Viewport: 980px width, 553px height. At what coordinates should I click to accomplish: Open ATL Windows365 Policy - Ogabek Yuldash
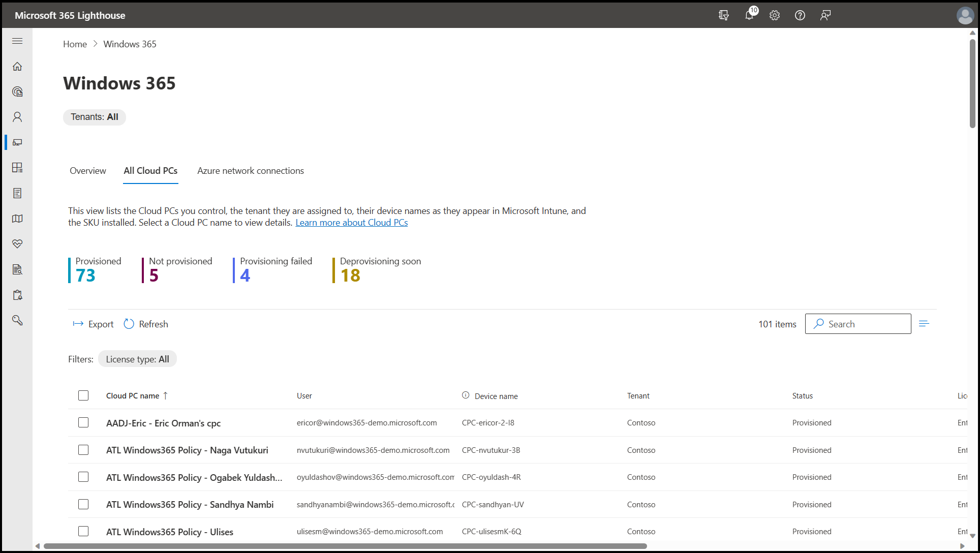pos(194,477)
